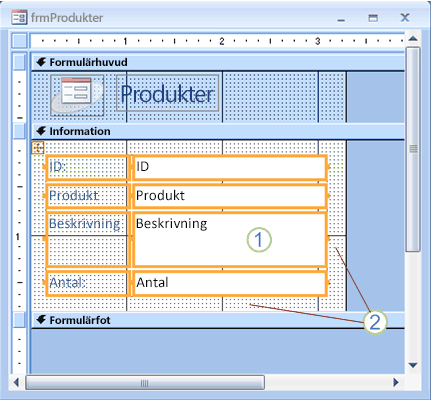Click the layout selector move handle

pyautogui.click(x=38, y=147)
